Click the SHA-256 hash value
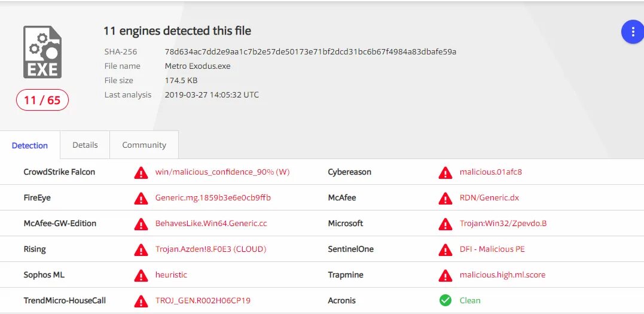 (x=310, y=51)
